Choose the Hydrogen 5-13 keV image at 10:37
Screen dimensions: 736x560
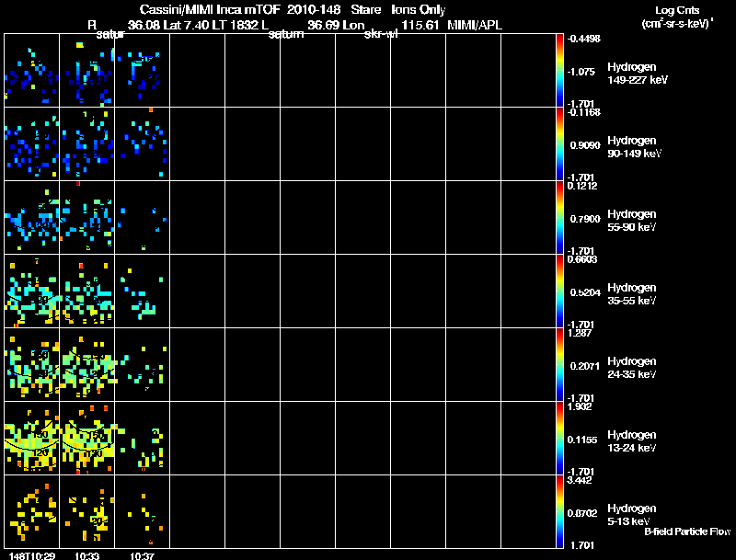(143, 511)
